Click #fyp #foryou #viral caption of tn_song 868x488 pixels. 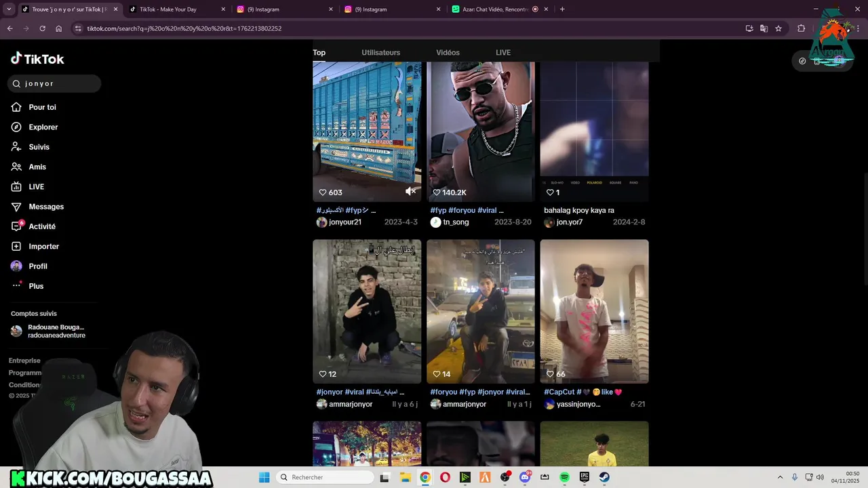pos(467,211)
